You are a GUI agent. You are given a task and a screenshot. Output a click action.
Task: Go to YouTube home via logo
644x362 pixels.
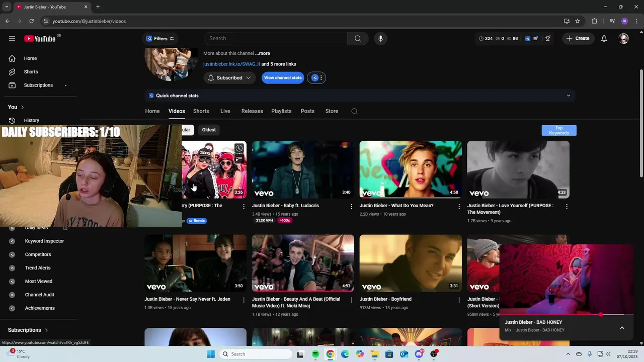(40, 39)
